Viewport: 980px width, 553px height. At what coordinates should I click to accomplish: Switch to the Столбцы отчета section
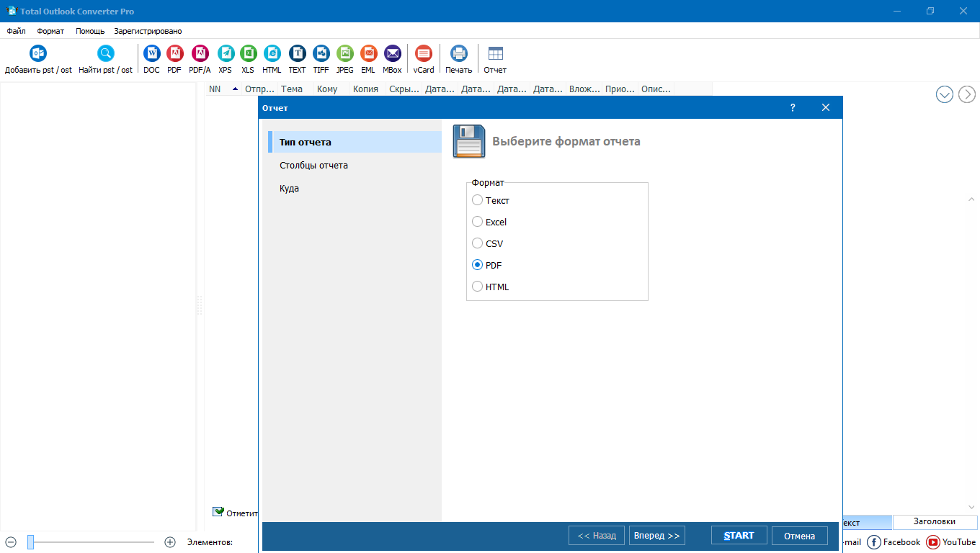point(313,165)
